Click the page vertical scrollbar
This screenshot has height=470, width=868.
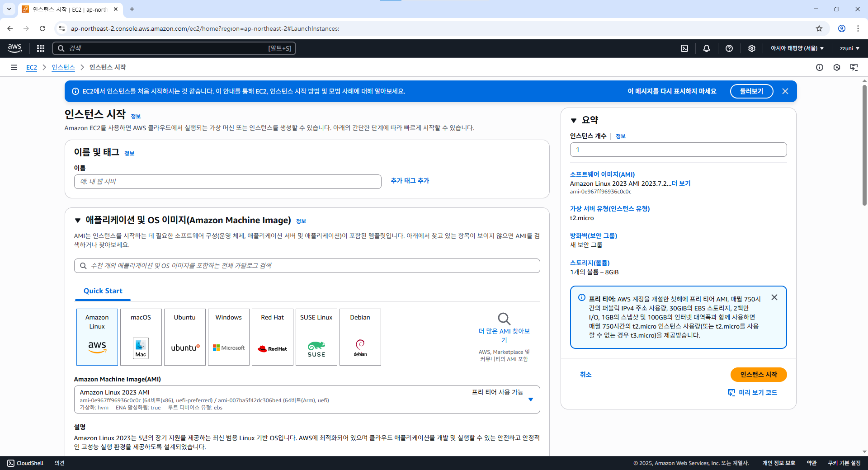[864, 145]
